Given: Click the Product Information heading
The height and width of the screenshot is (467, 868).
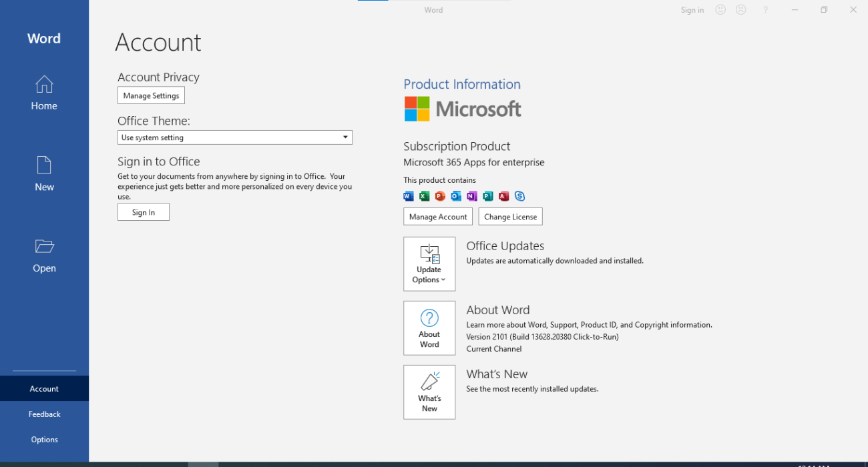Looking at the screenshot, I should [x=462, y=84].
